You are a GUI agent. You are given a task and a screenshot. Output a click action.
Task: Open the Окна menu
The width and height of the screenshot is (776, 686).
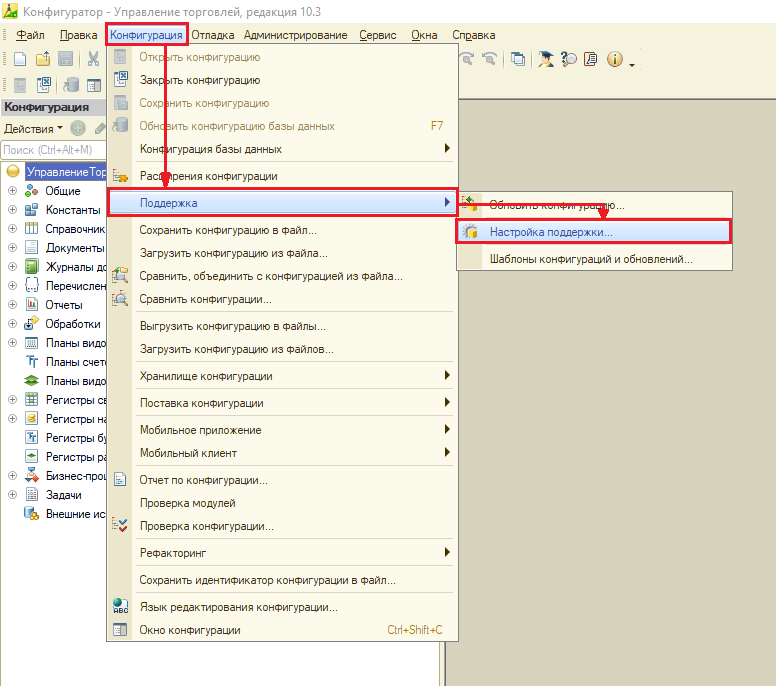coord(424,35)
